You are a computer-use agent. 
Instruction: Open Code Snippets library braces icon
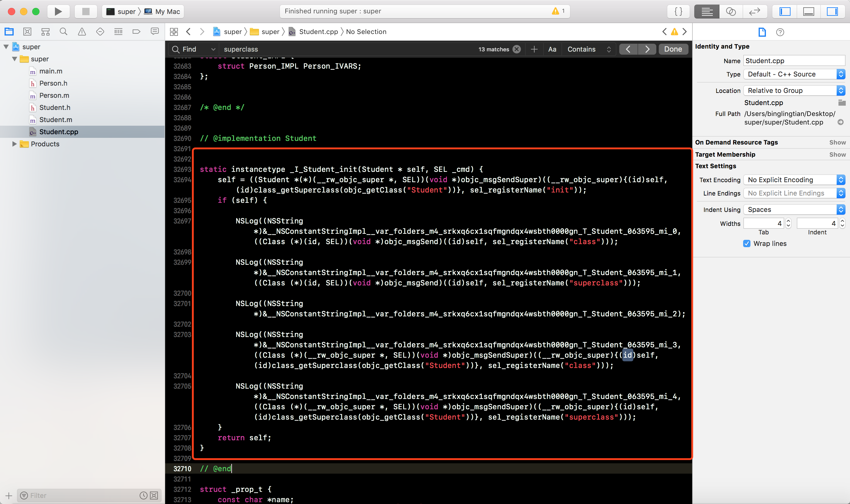[x=678, y=12]
